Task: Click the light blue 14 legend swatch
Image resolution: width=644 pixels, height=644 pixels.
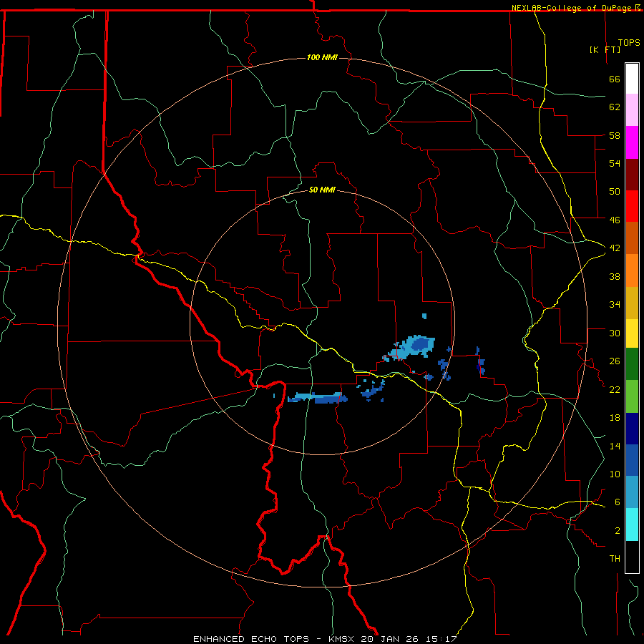Action: [x=632, y=492]
